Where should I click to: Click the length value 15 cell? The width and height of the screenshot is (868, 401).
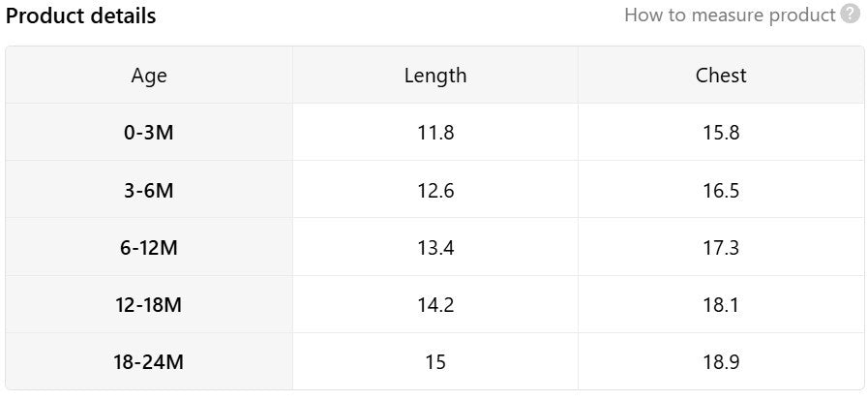tap(435, 362)
